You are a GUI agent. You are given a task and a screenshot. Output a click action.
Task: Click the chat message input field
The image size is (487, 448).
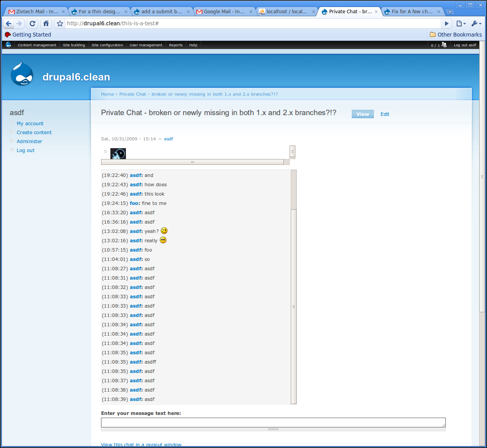[x=273, y=423]
